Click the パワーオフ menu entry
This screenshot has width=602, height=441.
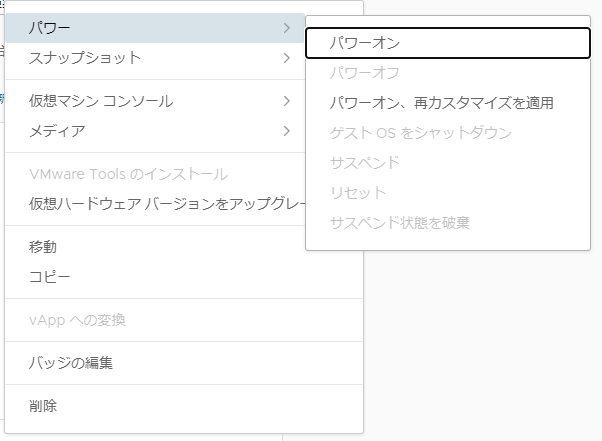tap(364, 73)
